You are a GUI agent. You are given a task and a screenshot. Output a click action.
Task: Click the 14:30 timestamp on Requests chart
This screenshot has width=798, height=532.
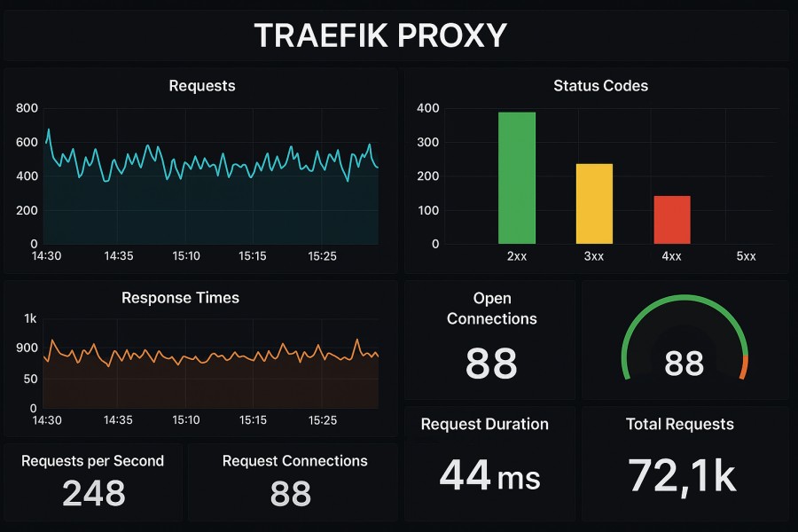pos(45,256)
